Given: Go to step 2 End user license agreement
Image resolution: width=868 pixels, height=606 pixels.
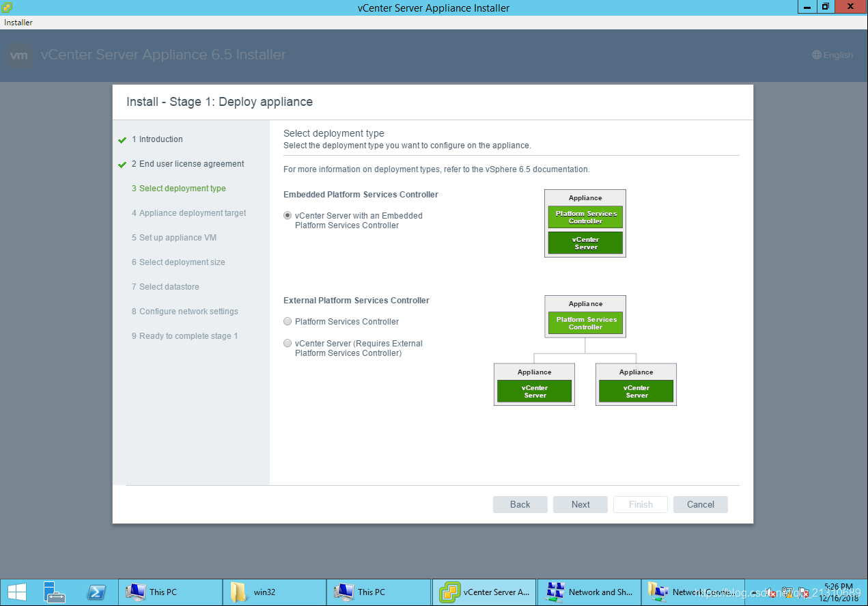Looking at the screenshot, I should point(188,164).
